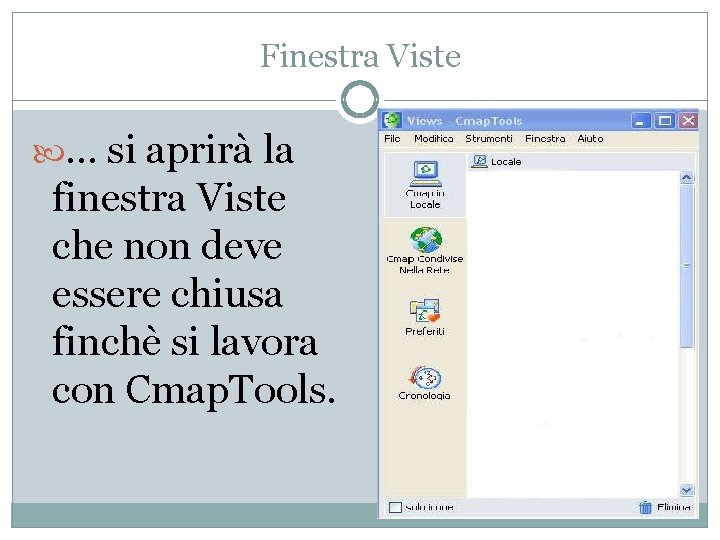
Task: Close the Views CmapTools window
Action: [x=688, y=121]
